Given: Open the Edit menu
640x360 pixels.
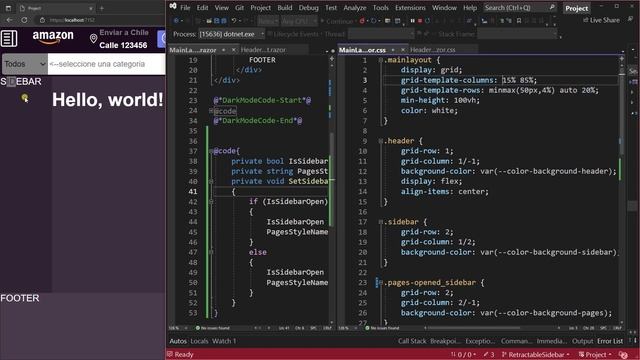Looking at the screenshot, I should coord(202,8).
